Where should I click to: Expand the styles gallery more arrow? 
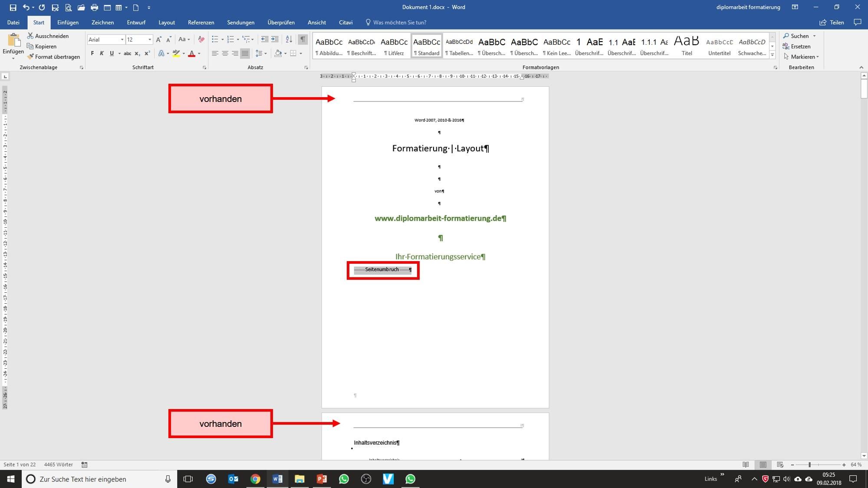(772, 55)
